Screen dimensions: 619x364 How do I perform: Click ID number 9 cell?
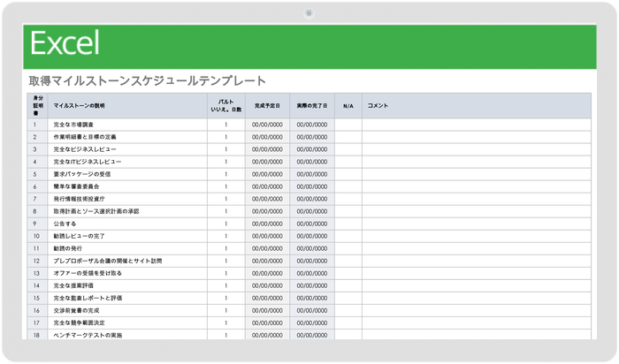coord(37,224)
